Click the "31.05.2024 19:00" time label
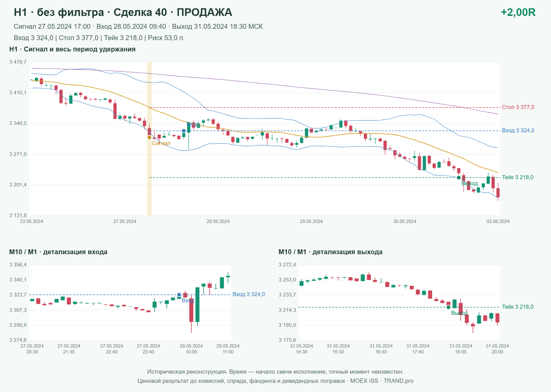The width and height of the screenshot is (551, 392). tap(461, 349)
